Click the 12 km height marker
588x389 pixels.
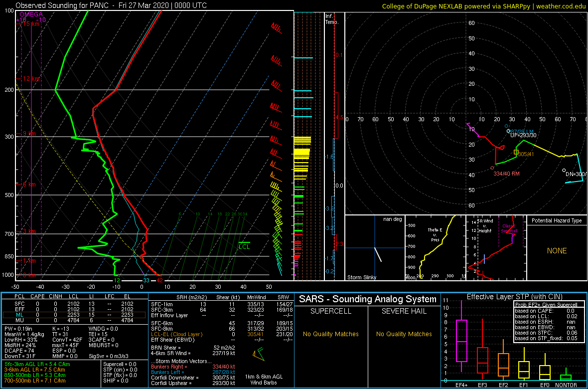(x=31, y=79)
